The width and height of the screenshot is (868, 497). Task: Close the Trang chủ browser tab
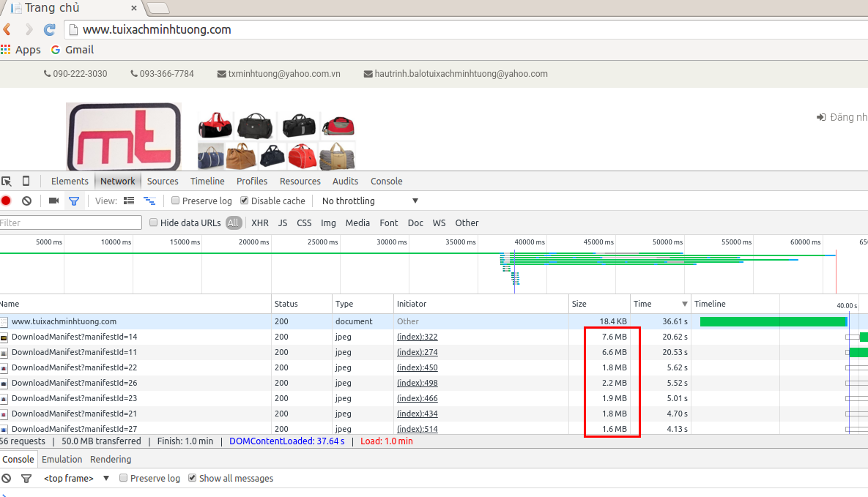(134, 8)
